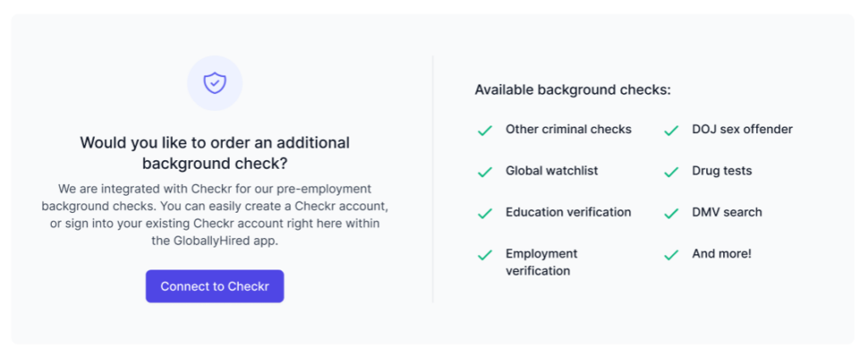Click the Available background checks heading
868x356 pixels.
(572, 90)
